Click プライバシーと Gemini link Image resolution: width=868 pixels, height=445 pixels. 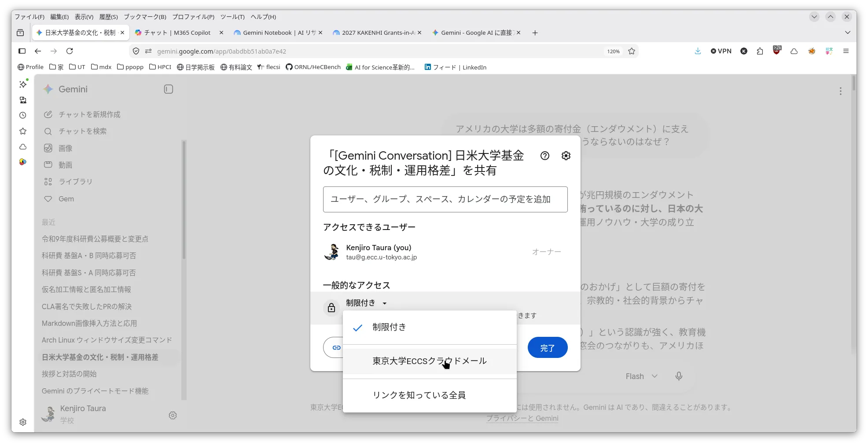click(x=522, y=418)
